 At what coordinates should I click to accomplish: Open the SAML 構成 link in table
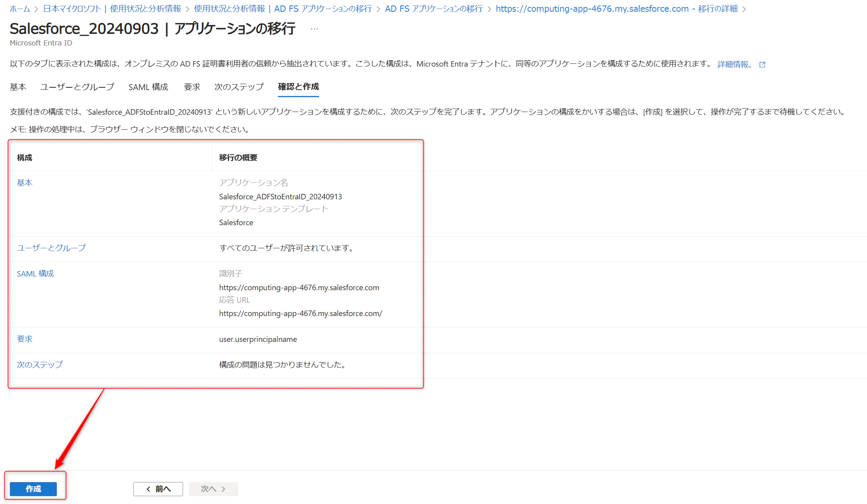click(35, 274)
